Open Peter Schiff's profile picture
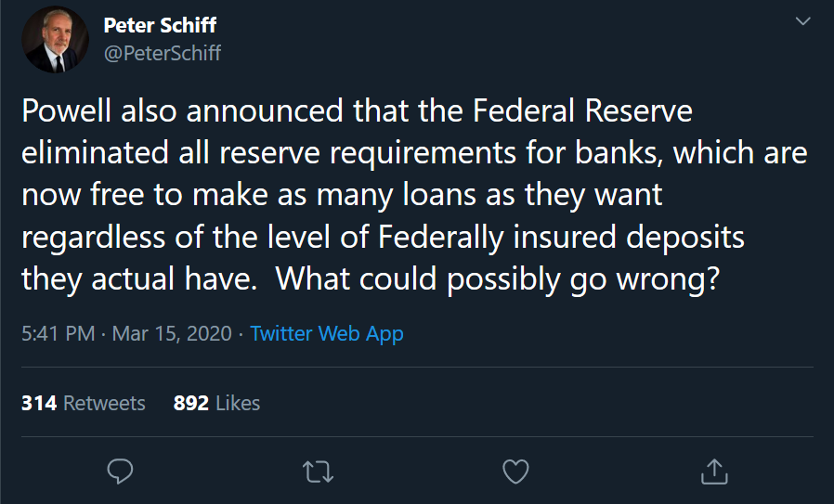834x504 pixels. [x=55, y=39]
